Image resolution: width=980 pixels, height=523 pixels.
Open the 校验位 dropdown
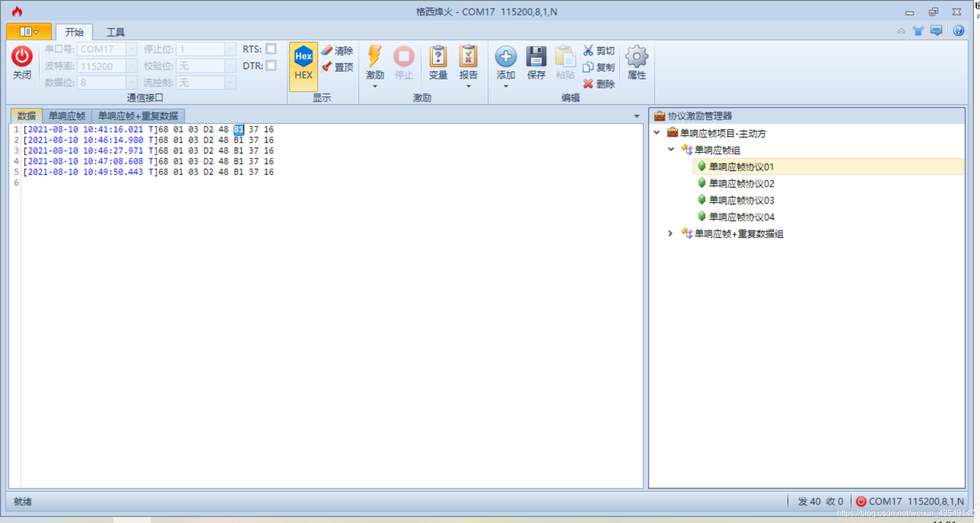[x=230, y=66]
